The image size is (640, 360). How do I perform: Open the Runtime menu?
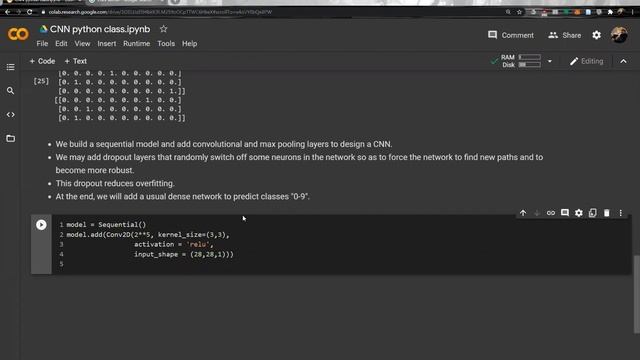(x=137, y=44)
